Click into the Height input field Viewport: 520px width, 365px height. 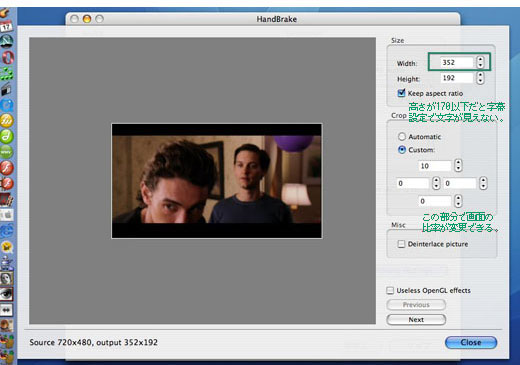457,78
